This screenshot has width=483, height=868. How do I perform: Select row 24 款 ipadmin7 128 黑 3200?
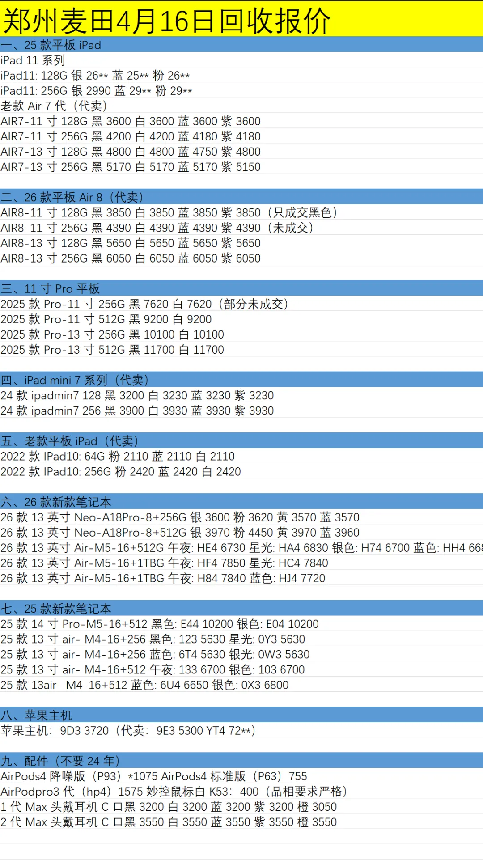pos(241,394)
